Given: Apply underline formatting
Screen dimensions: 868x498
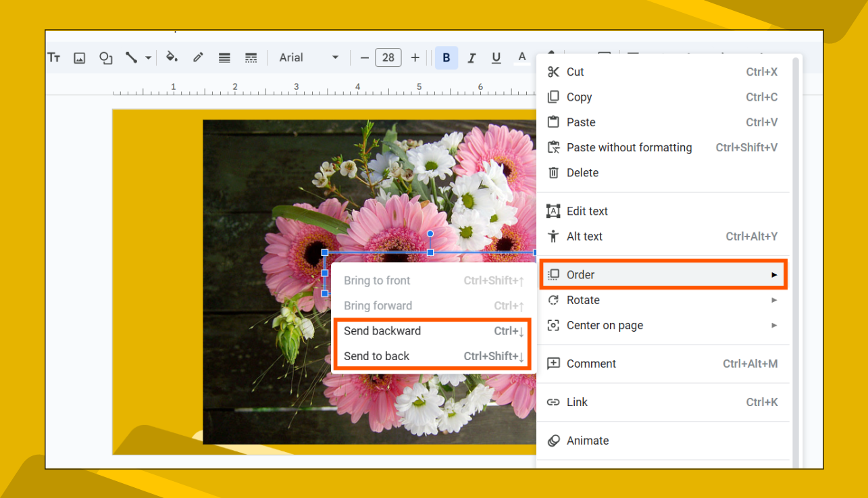Looking at the screenshot, I should click(x=496, y=57).
